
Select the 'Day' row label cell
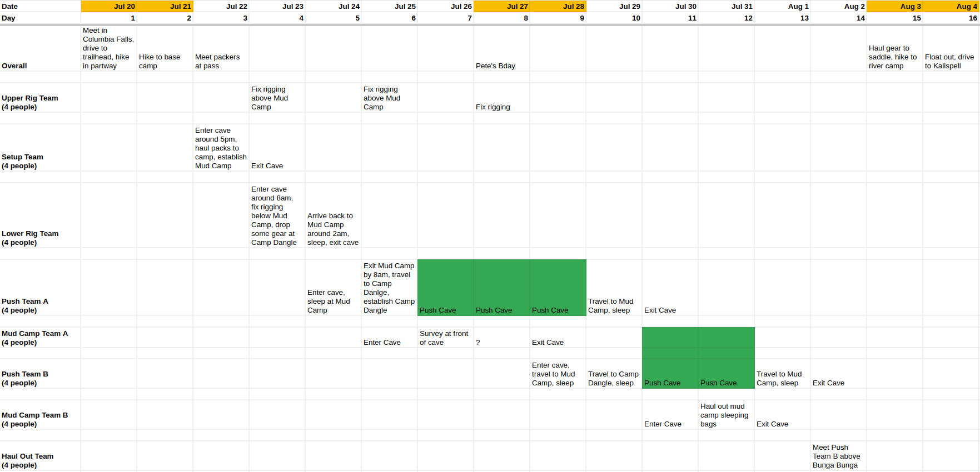(x=40, y=18)
